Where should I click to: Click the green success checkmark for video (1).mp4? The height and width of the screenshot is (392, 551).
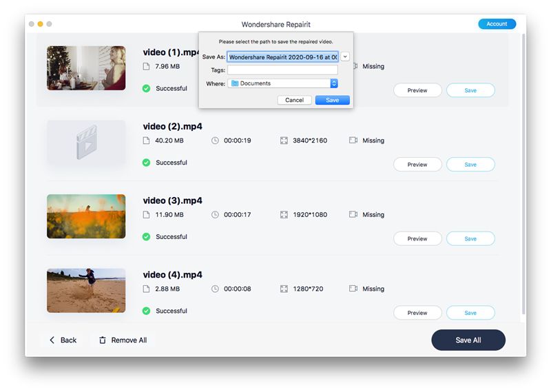point(146,89)
